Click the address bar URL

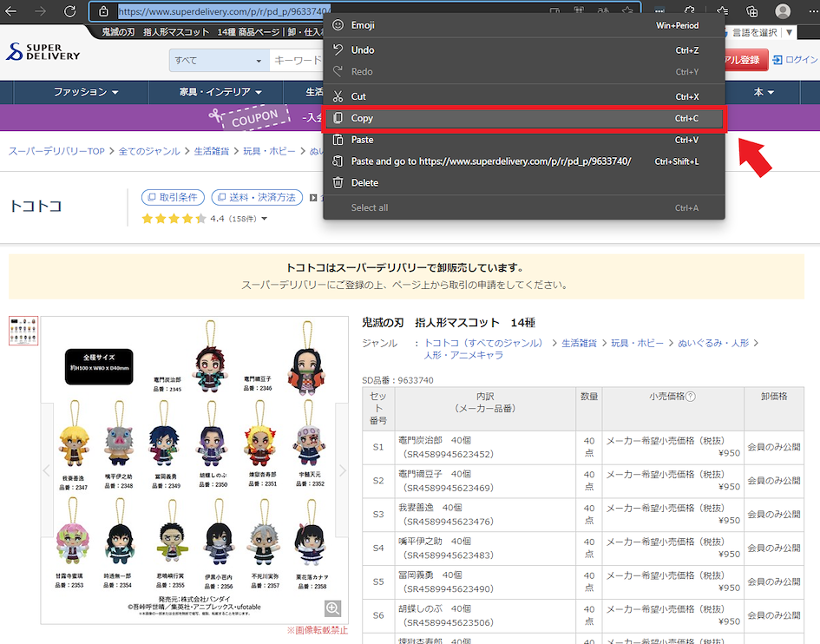tap(223, 11)
